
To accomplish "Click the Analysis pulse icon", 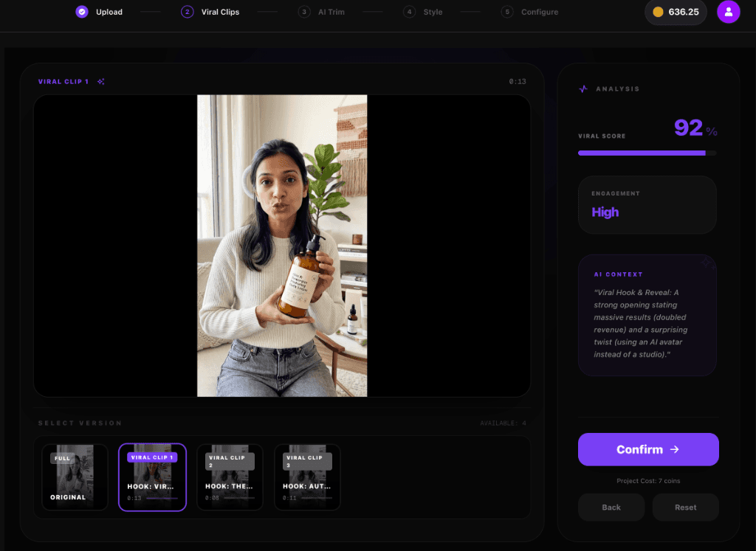I will [583, 89].
